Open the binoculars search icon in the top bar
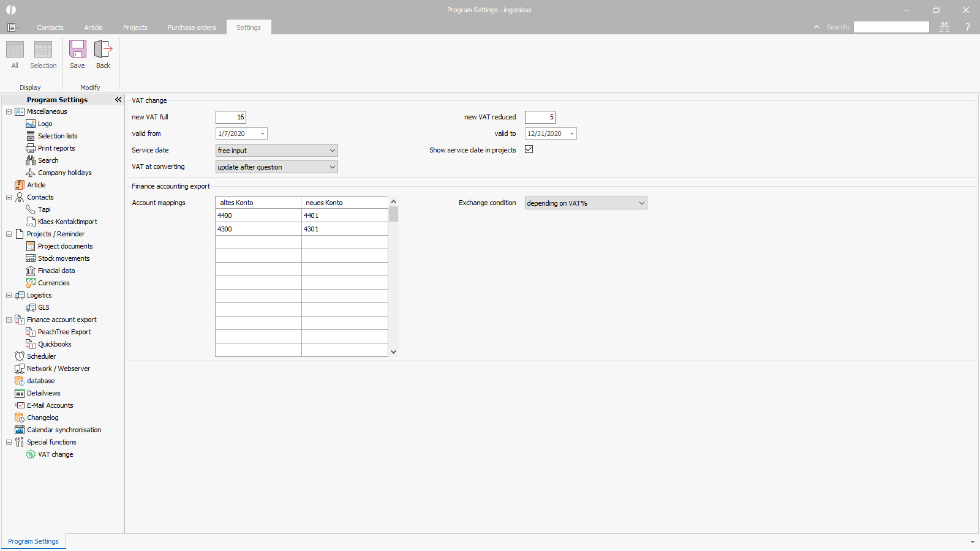The width and height of the screenshot is (980, 551). pos(944,27)
